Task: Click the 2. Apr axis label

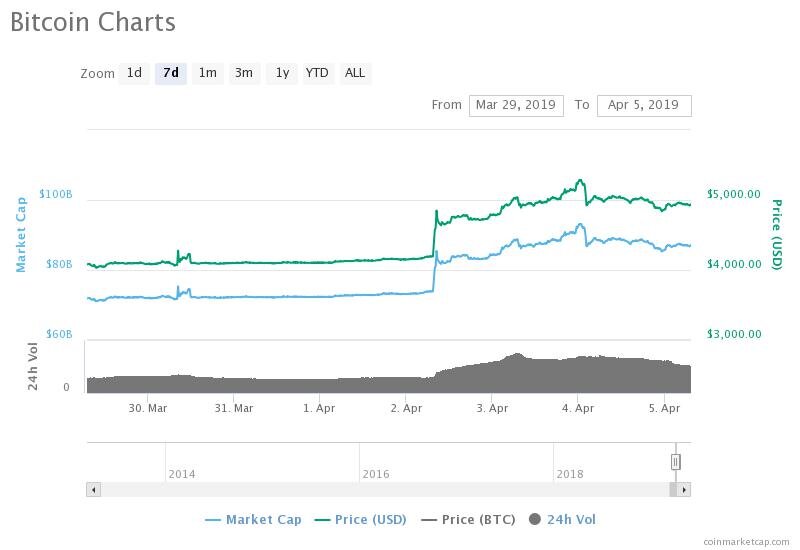Action: (x=406, y=408)
